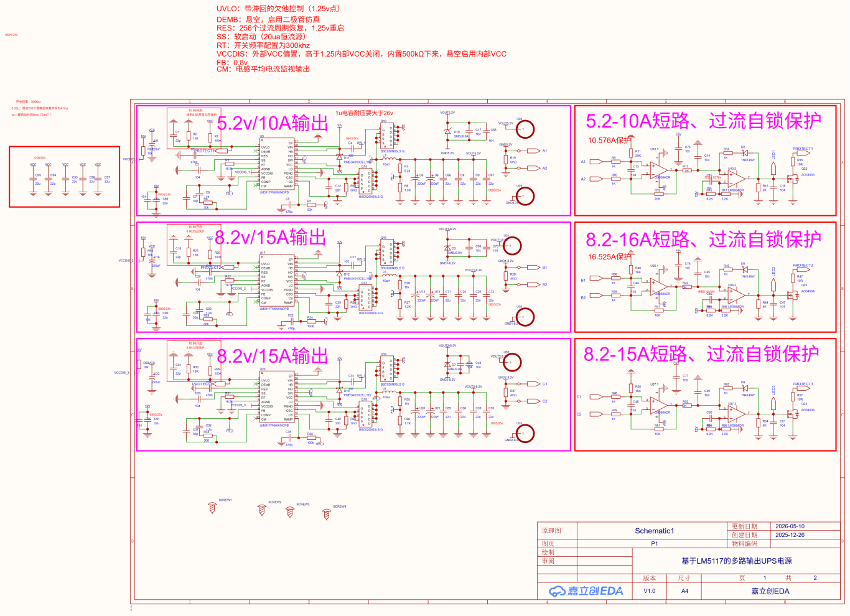This screenshot has height=616, width=850.
Task: Select the PROTECT2 output port symbol
Action: 802,270
